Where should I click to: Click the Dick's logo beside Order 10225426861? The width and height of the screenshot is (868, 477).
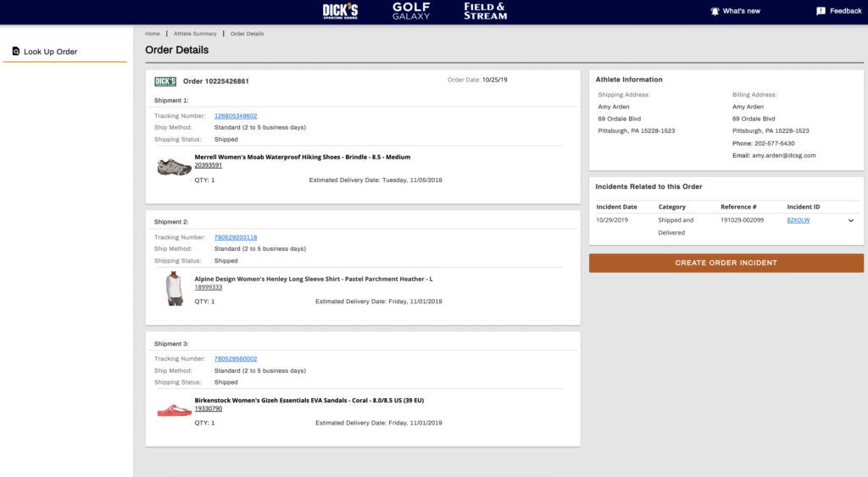(165, 81)
